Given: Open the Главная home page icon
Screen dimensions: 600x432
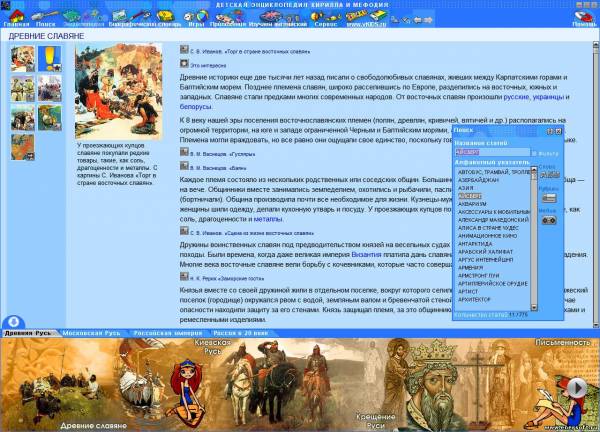Looking at the screenshot, I should pyautogui.click(x=16, y=18).
